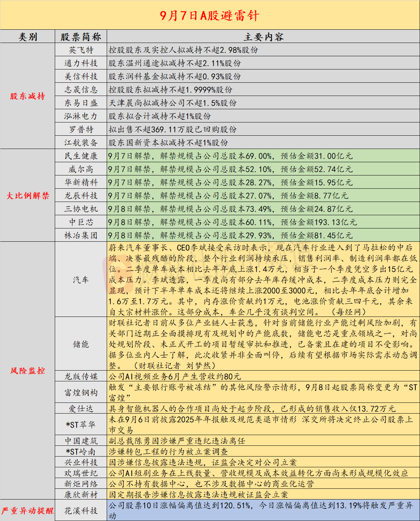The width and height of the screenshot is (420, 521).
Task: Click the unlock row with 预估金额15.95亿元
Action: 263,182
